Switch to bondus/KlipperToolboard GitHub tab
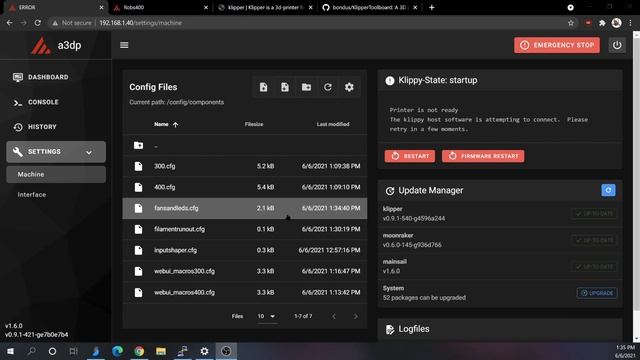This screenshot has width=640, height=360. (x=370, y=7)
